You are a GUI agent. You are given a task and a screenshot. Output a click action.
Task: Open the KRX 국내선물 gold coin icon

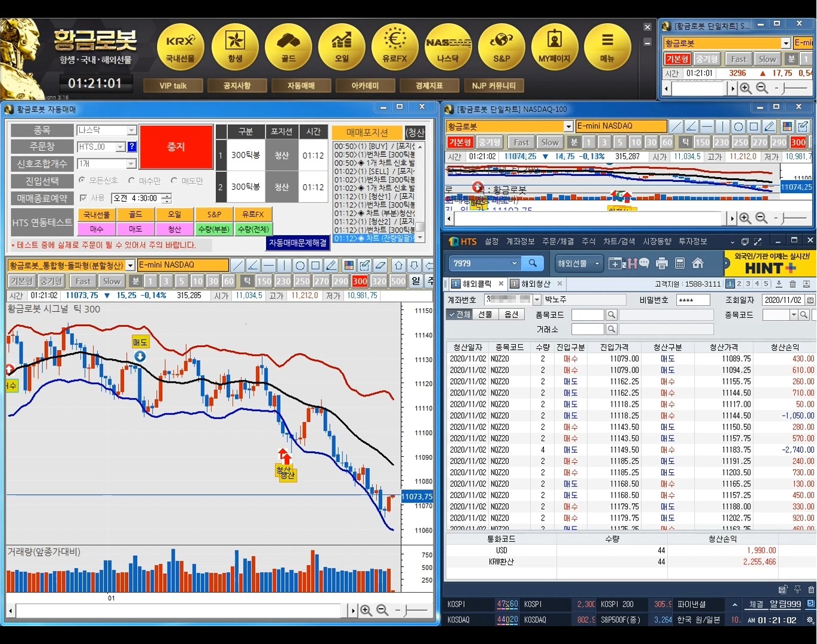(181, 48)
